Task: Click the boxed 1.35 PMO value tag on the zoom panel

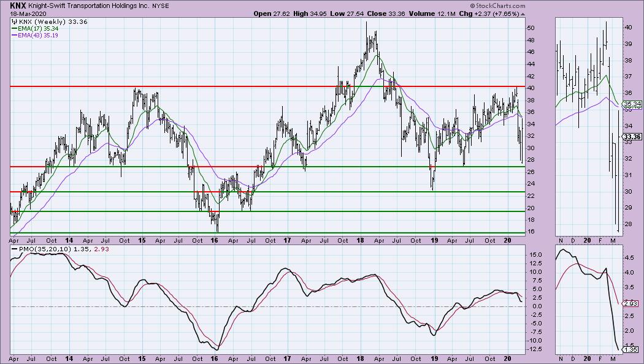Action: [631, 350]
